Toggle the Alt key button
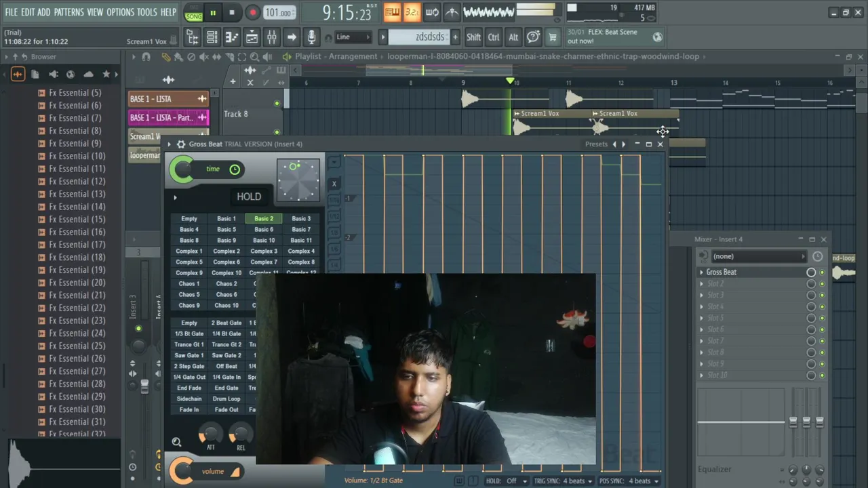Image resolution: width=868 pixels, height=488 pixels. pyautogui.click(x=513, y=37)
